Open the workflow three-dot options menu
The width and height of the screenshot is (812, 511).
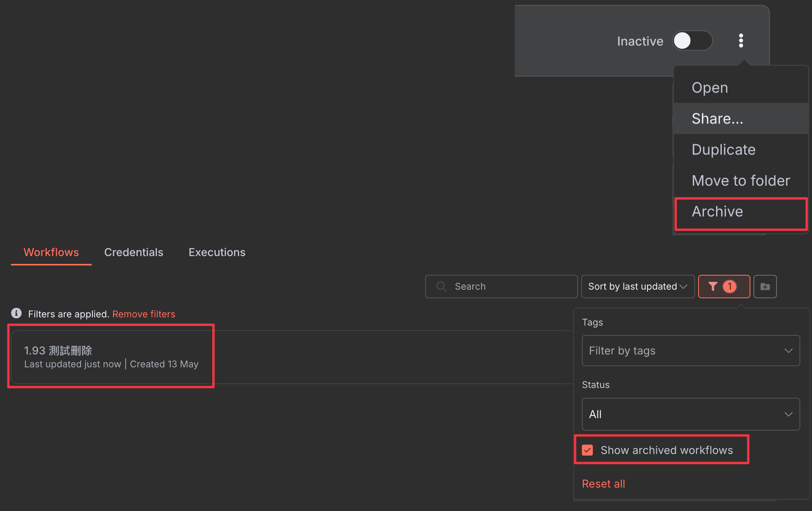[x=741, y=41]
